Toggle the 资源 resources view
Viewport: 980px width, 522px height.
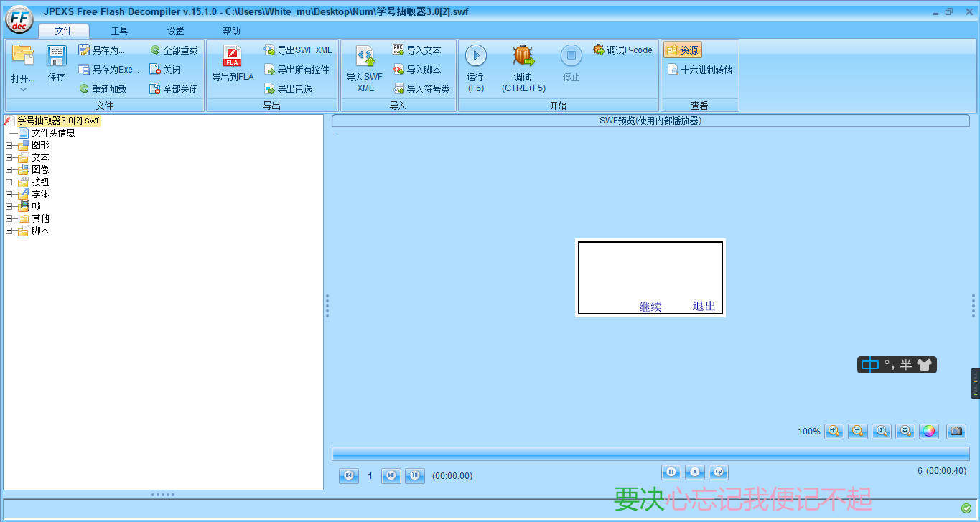tap(683, 50)
